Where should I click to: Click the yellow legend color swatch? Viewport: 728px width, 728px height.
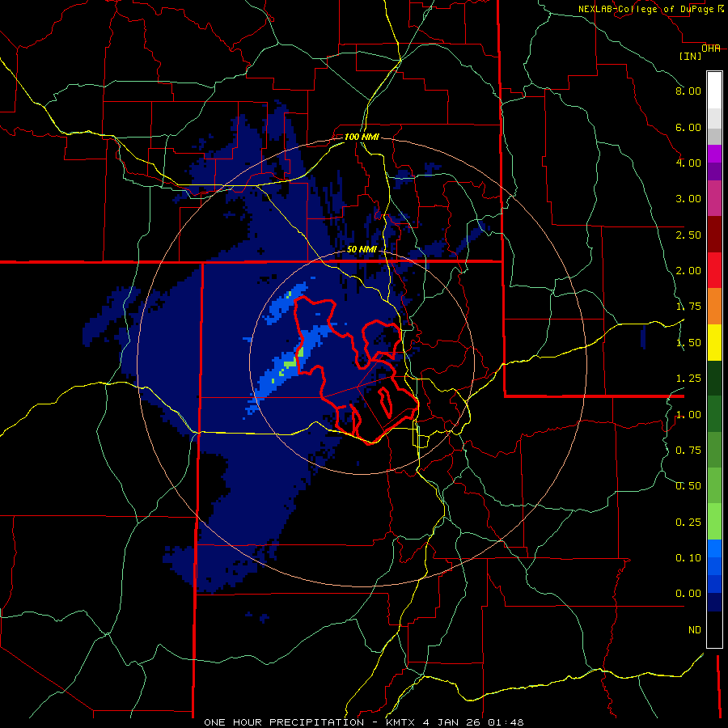pos(714,342)
